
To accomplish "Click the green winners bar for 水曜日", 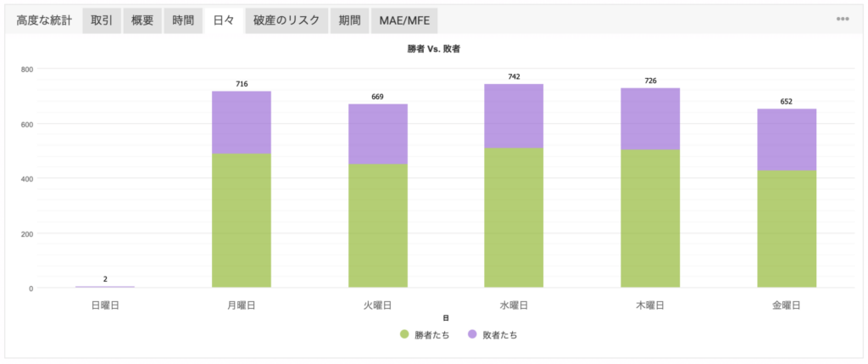I will pos(514,218).
